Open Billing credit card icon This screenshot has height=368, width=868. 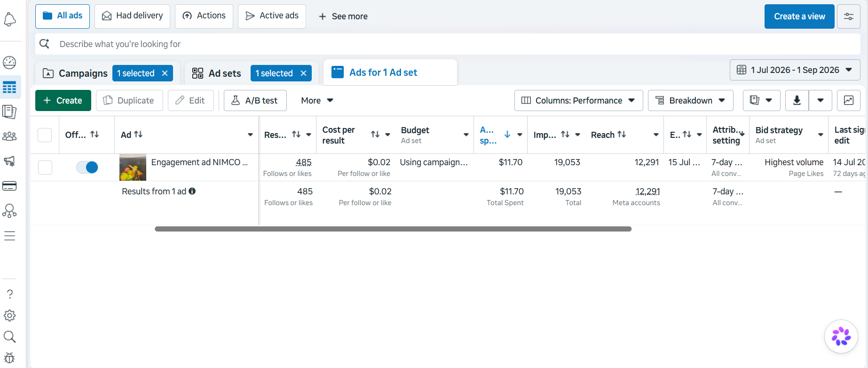click(x=9, y=186)
